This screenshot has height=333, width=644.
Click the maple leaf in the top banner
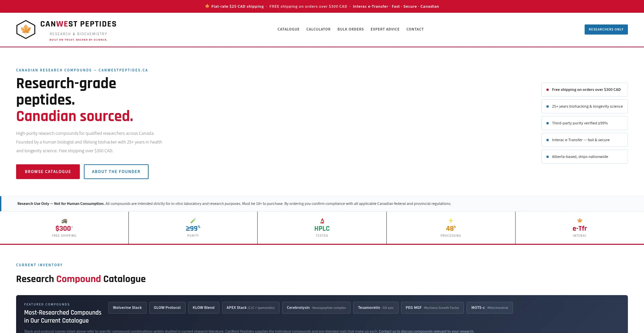(207, 6)
